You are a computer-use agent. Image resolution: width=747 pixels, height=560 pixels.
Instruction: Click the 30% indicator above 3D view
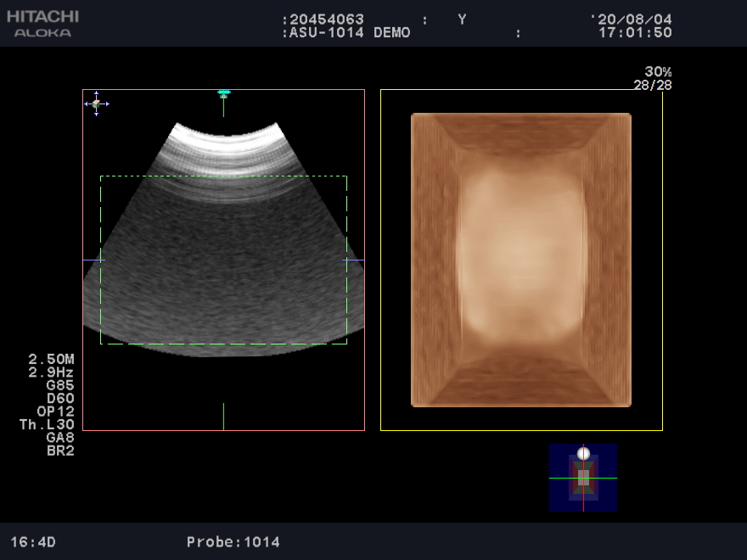click(657, 72)
